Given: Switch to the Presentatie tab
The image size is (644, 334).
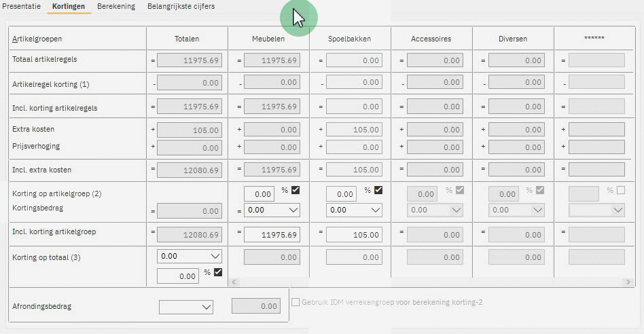Looking at the screenshot, I should click(21, 6).
